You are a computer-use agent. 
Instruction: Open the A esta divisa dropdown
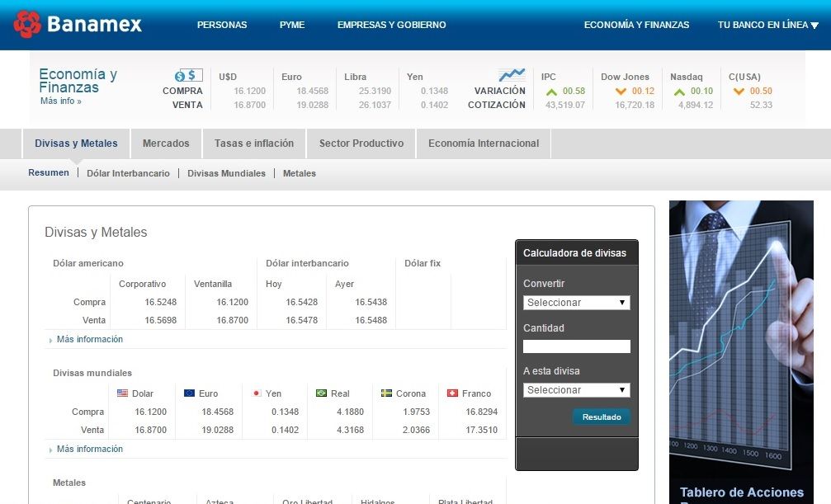(x=576, y=389)
